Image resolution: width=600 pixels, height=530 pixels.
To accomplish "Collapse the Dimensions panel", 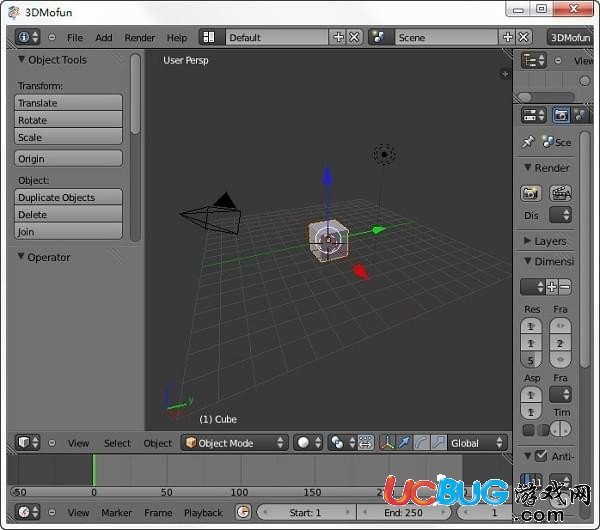I will pyautogui.click(x=528, y=261).
